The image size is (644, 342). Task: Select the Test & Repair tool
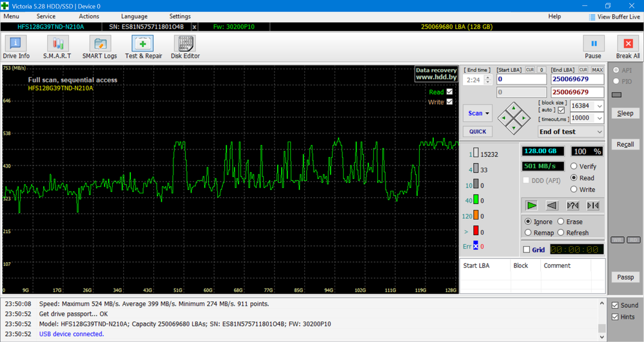(x=143, y=48)
